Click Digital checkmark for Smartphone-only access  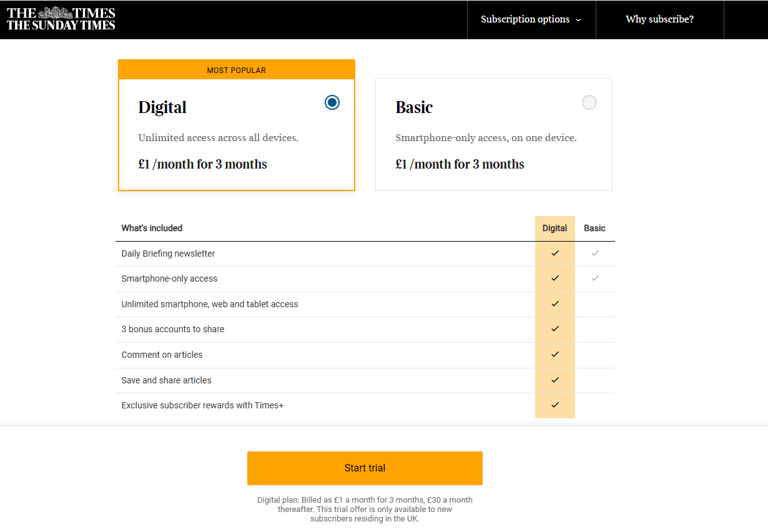(555, 278)
